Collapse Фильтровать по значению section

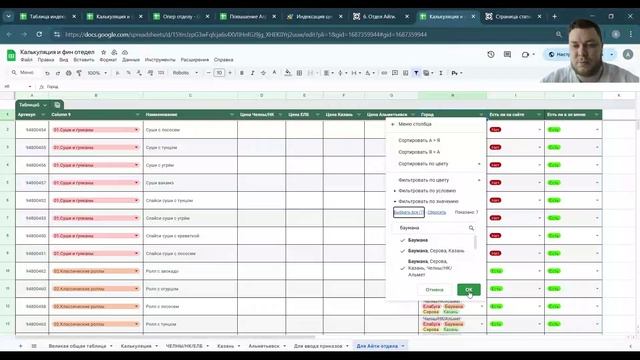pos(428,201)
